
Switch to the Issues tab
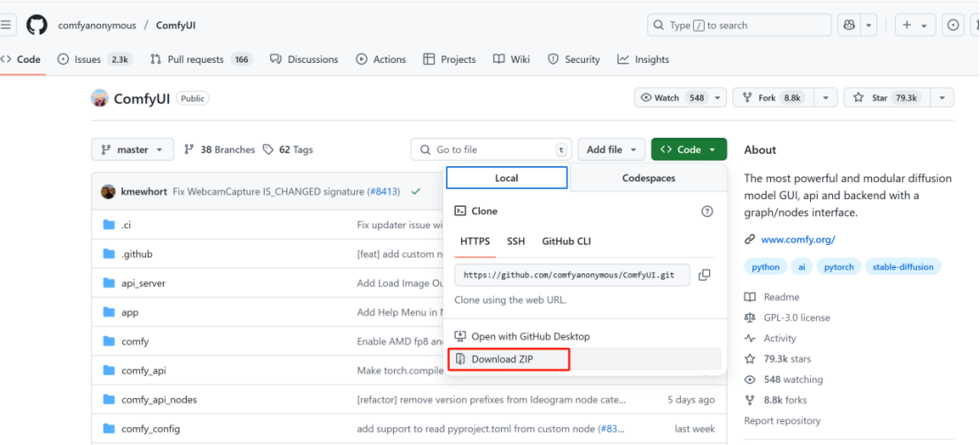coord(94,59)
